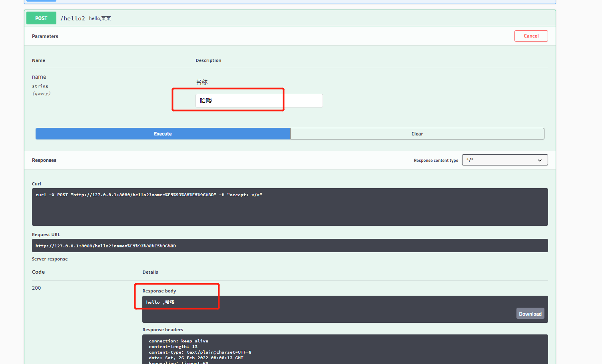602x364 pixels.
Task: Click the 'content-type: text/plain;charset=UTF-8' header line
Action: click(x=200, y=352)
